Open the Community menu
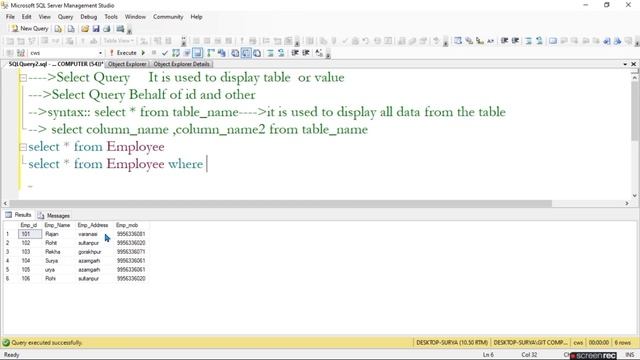Screen dimensions: 640x360 (x=168, y=17)
